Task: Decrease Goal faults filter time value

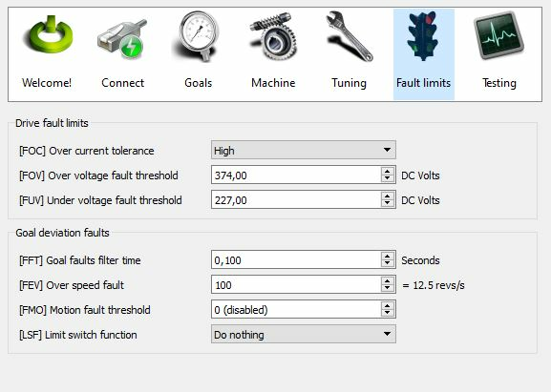Action: [x=388, y=263]
